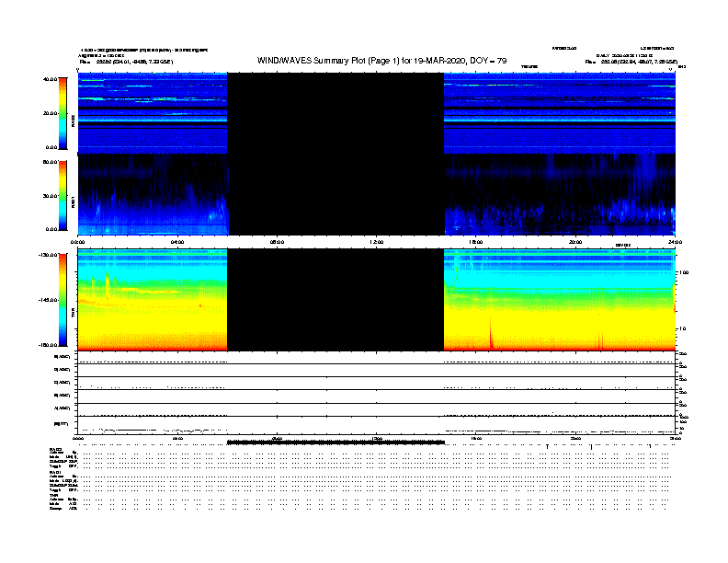Screen dimensions: 728x563
Task: Click the bottom line-plot panel's evening trace
Action: point(560,431)
